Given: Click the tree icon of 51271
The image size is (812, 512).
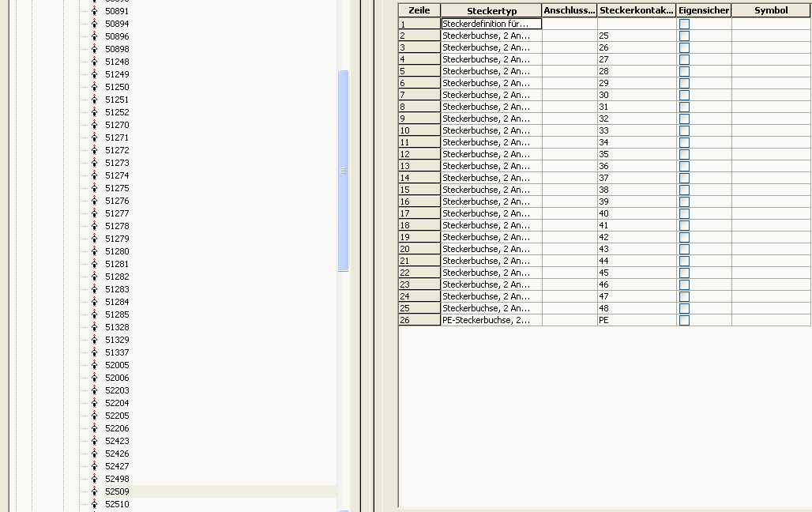Looking at the screenshot, I should (94, 137).
